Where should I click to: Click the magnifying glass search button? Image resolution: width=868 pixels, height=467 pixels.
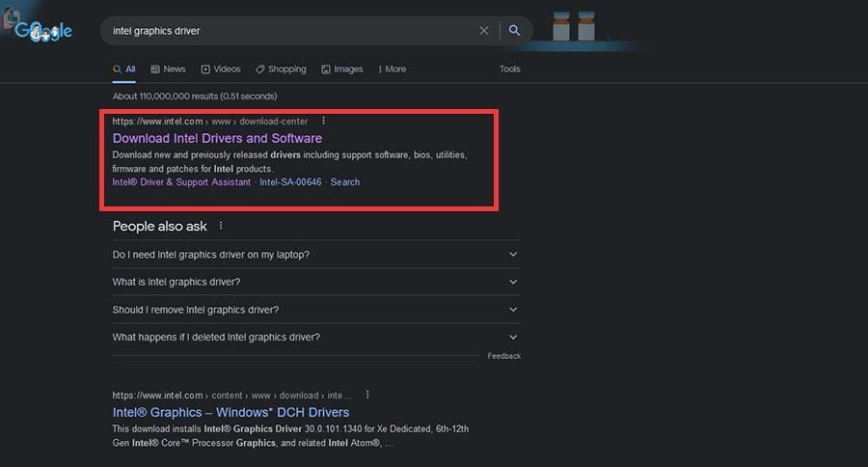(514, 31)
